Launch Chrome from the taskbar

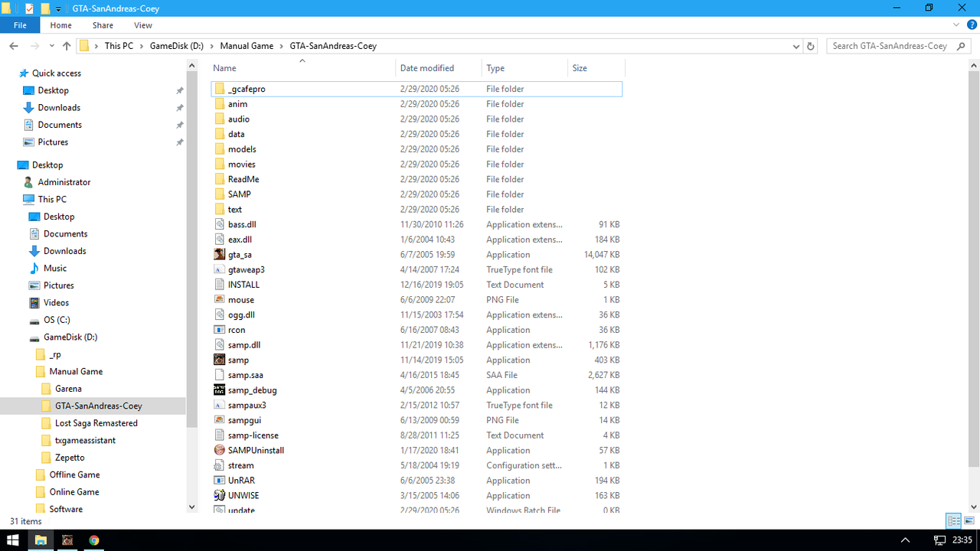(93, 540)
